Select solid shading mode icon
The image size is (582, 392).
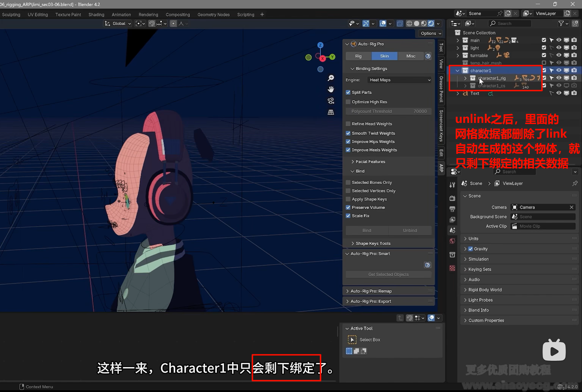416,24
